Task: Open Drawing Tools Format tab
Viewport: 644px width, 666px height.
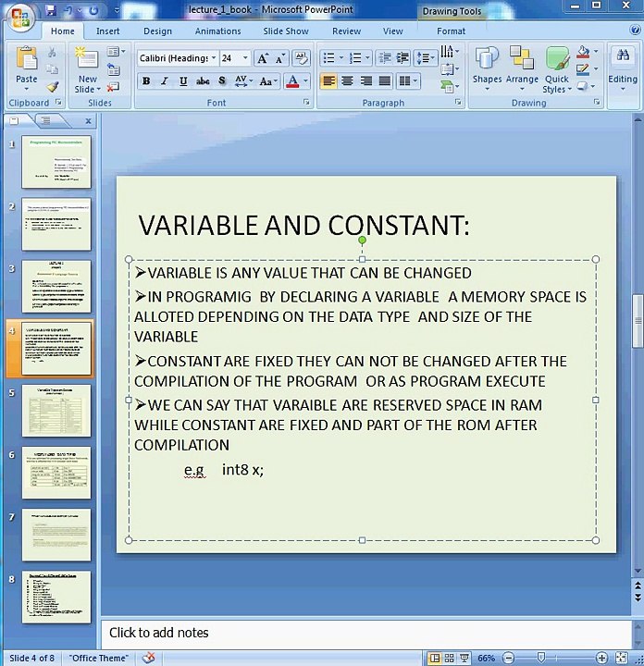Action: click(451, 31)
